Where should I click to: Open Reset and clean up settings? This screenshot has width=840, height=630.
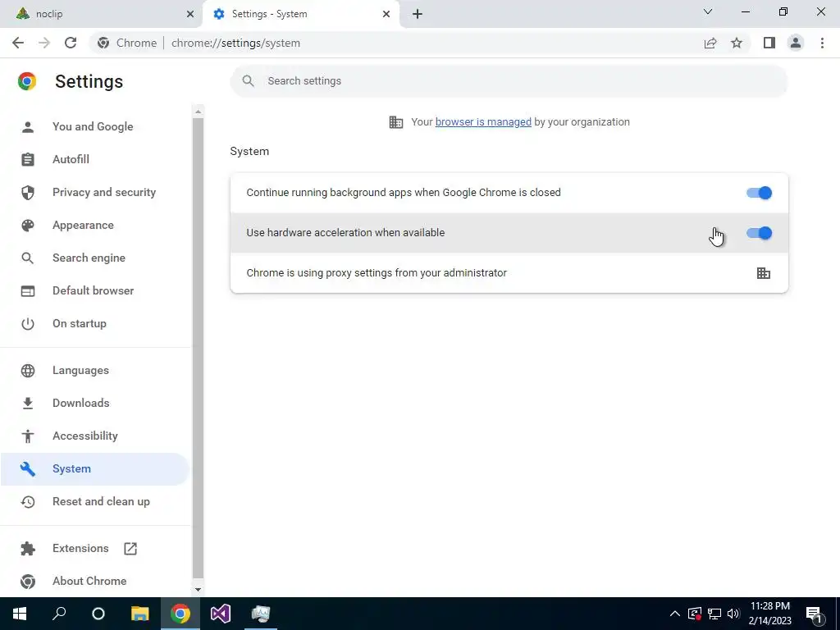click(95, 502)
